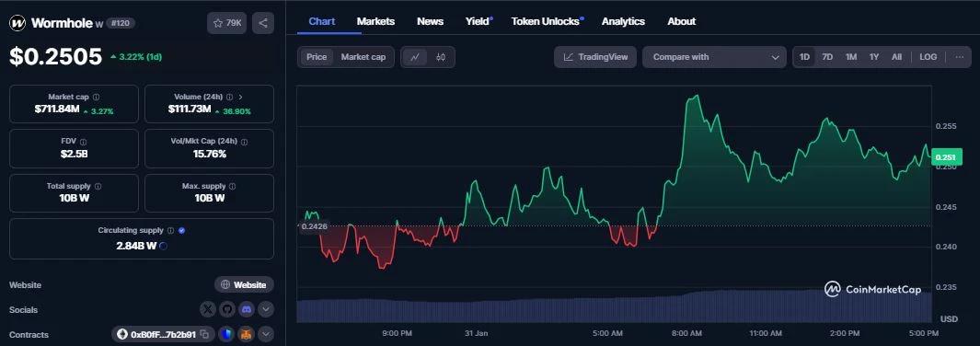This screenshot has height=346, width=980.
Task: Open the Chart tab
Action: coord(322,21)
